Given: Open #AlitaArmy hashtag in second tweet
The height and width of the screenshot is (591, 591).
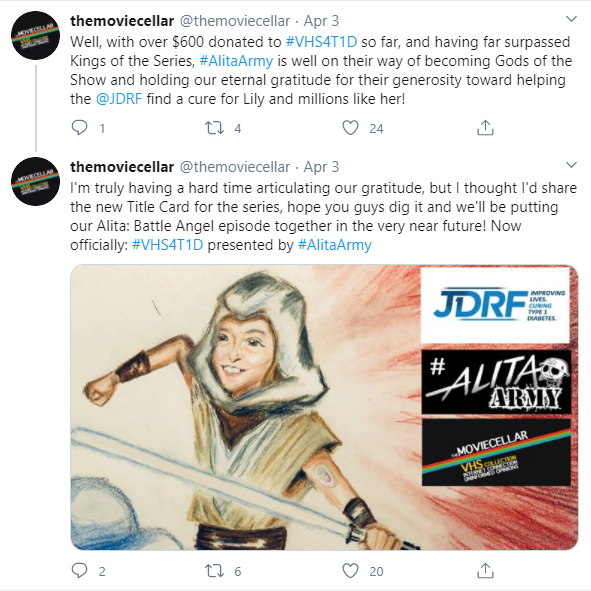Looking at the screenshot, I should pos(335,245).
